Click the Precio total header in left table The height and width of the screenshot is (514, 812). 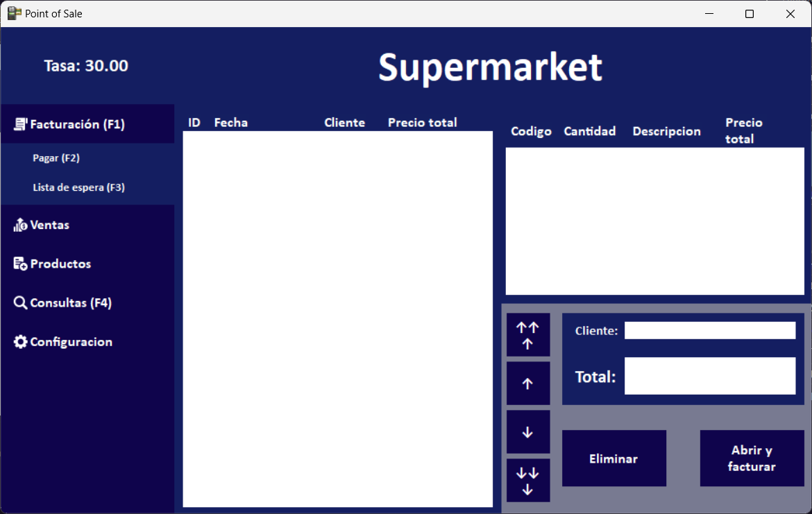[x=422, y=123]
